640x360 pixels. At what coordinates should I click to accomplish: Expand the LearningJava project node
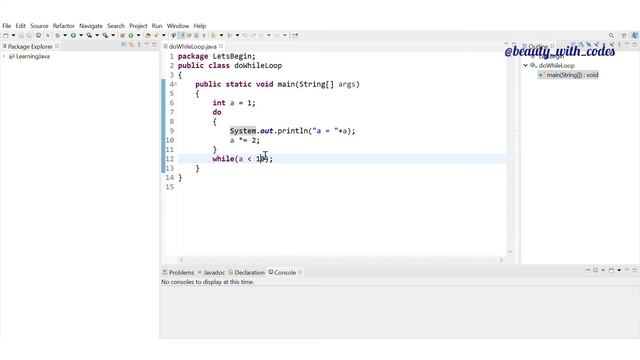click(x=4, y=56)
